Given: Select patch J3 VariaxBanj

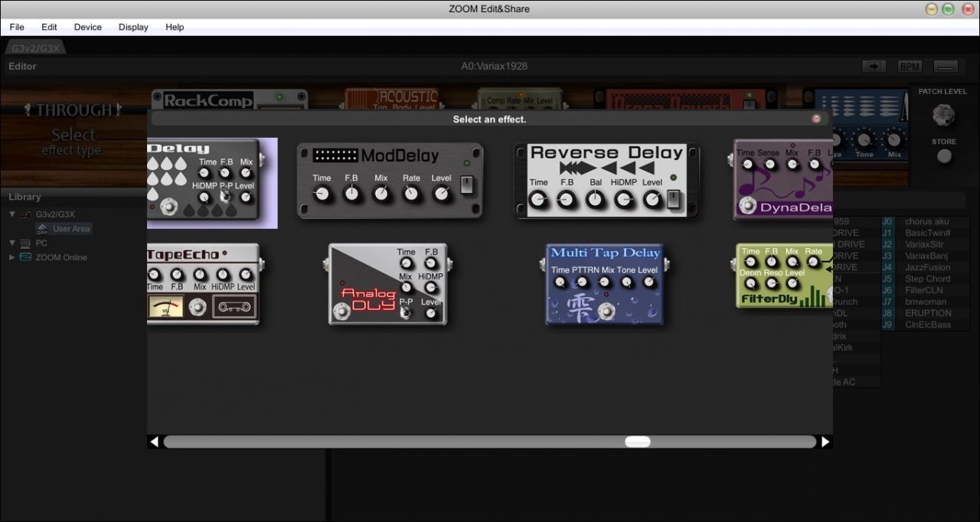Looking at the screenshot, I should pos(926,256).
